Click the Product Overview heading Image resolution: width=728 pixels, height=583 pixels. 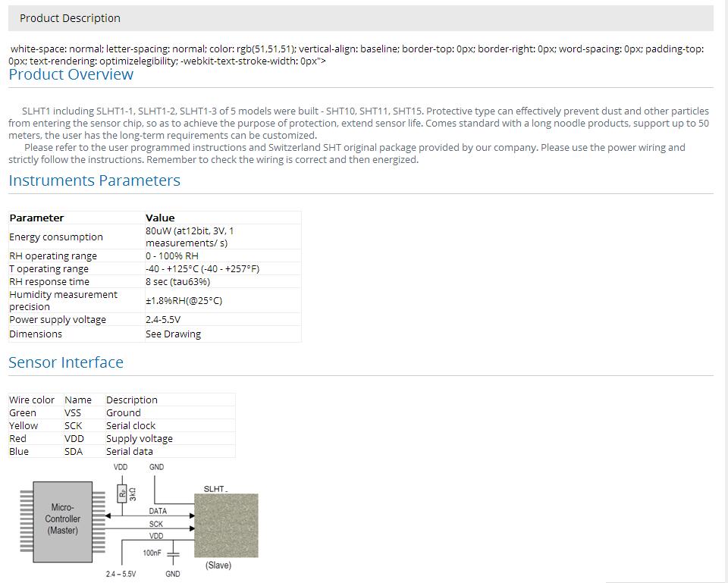tap(71, 74)
